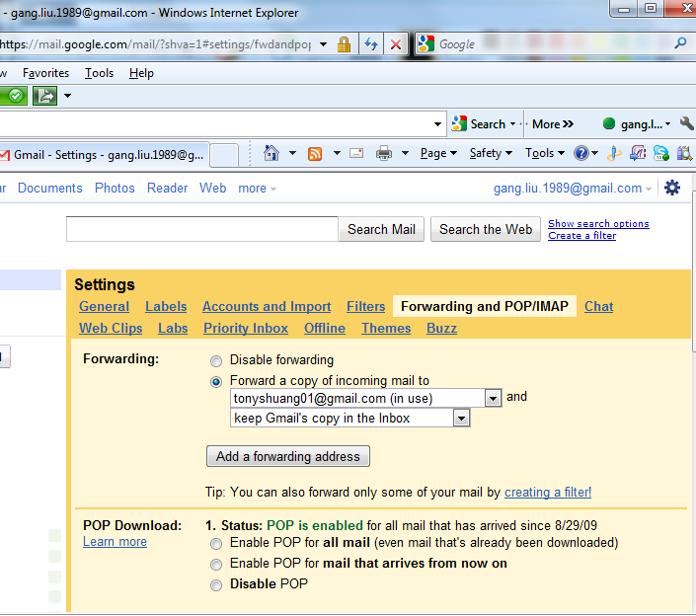
Task: Click the Search Mail button
Action: pos(381,229)
